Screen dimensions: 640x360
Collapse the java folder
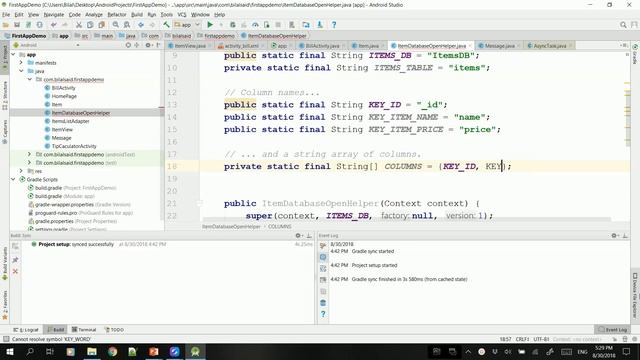point(21,71)
